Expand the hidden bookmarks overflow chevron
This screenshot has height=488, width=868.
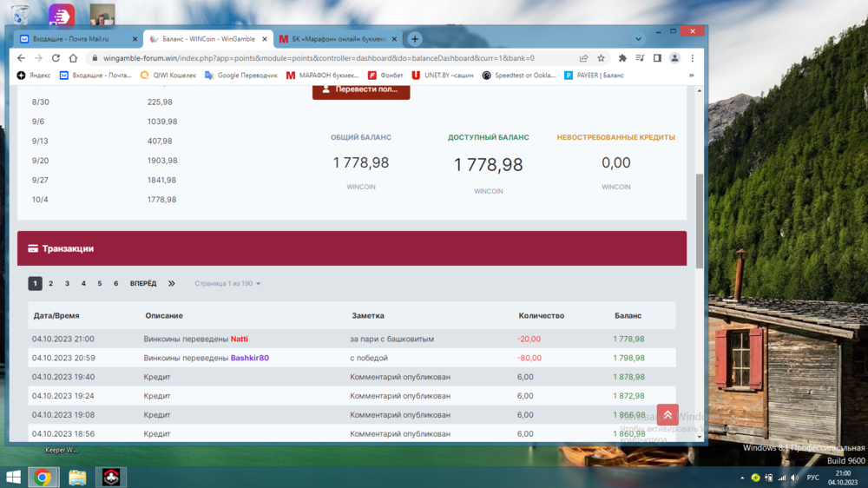pos(691,76)
